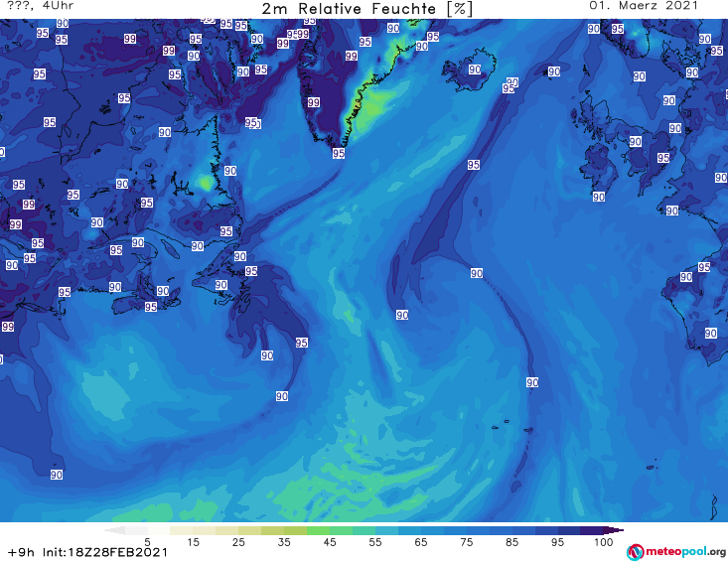Click the "85" value on the colorbar
Image resolution: width=728 pixels, height=562 pixels.
pyautogui.click(x=512, y=542)
